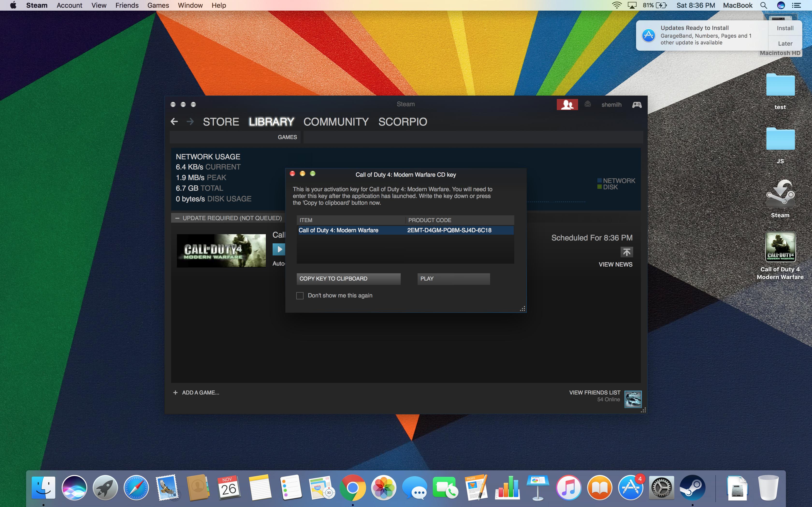
Task: Open the Steam inbox envelope icon
Action: (587, 104)
